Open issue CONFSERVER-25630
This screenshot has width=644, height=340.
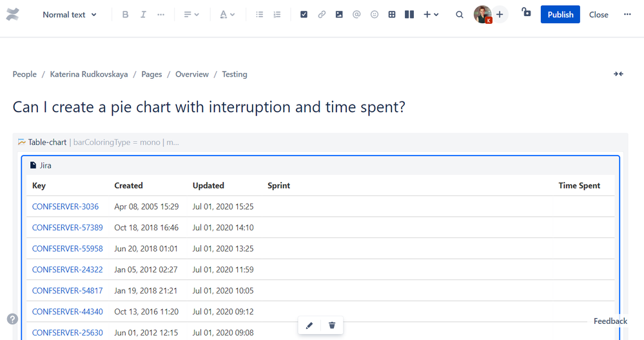tap(67, 333)
